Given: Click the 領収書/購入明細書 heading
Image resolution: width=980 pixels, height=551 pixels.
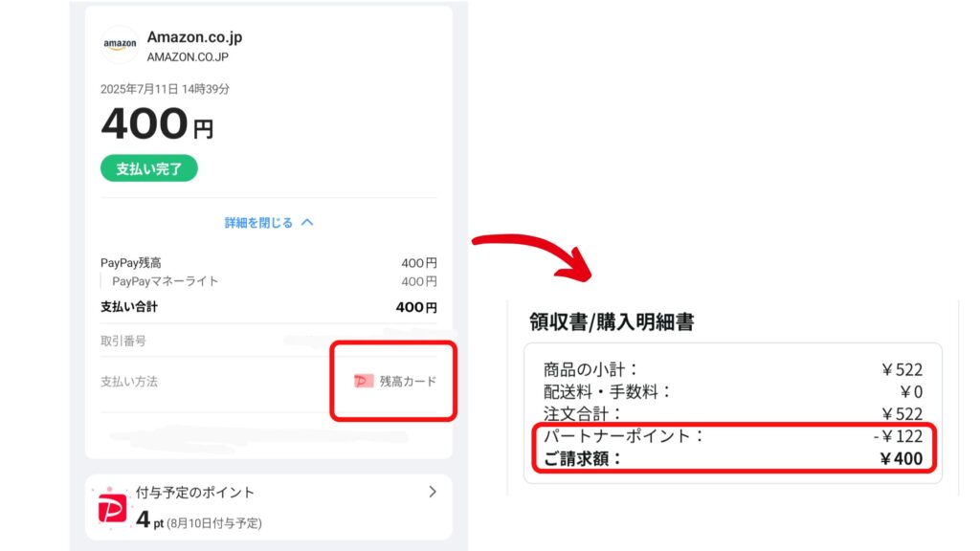Looking at the screenshot, I should 612,321.
